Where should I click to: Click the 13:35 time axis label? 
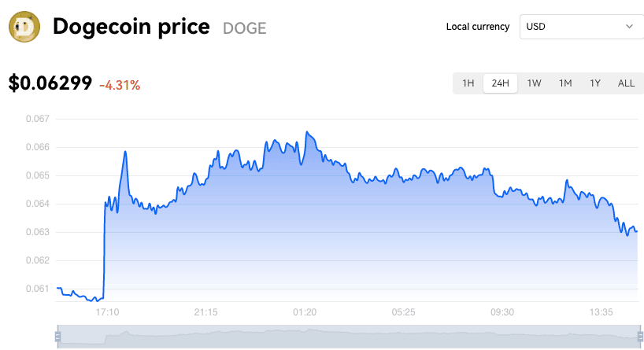pyautogui.click(x=601, y=312)
